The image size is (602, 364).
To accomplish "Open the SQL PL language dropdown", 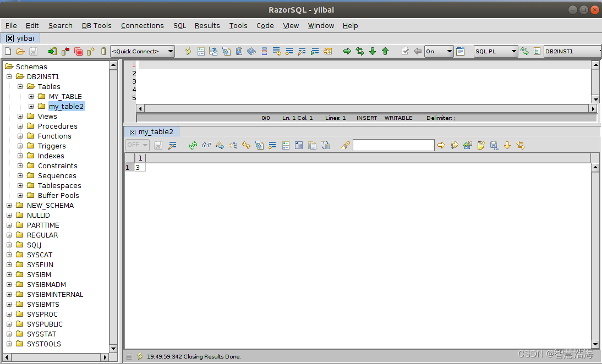I will [495, 51].
